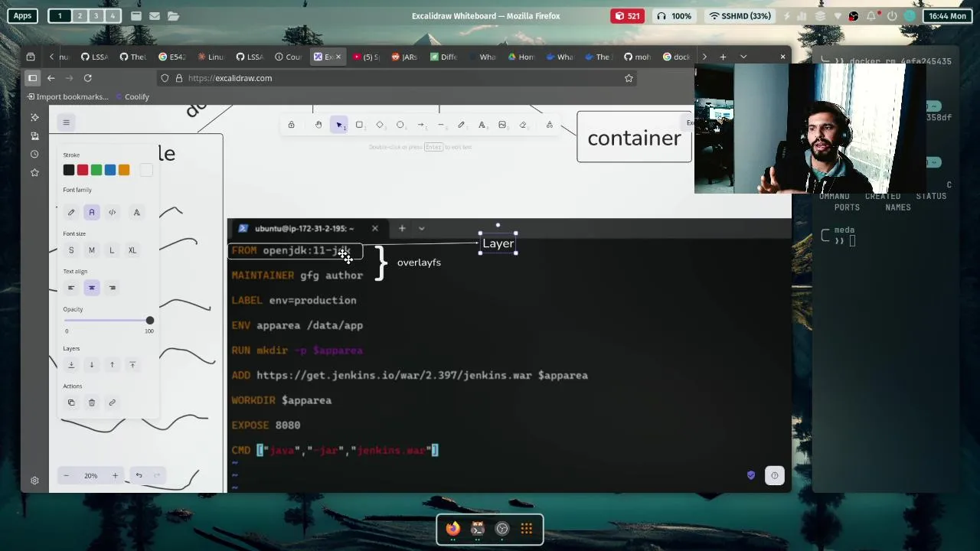Open Import bookmarks link
Viewport: 980px width, 551px height.
(67, 96)
